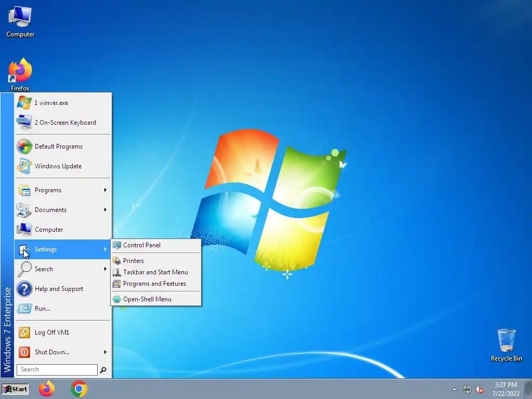
Task: Select Log Off VM1
Action: tap(63, 332)
